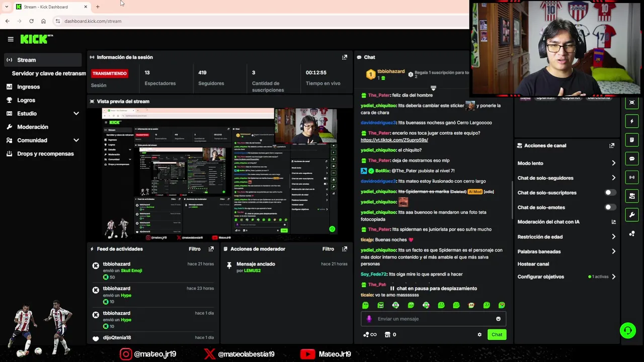Click the green Chat send button
The height and width of the screenshot is (362, 644).
[497, 335]
